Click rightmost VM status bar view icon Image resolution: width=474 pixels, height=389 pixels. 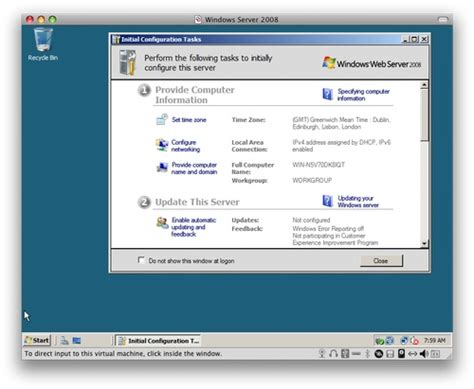(x=435, y=354)
